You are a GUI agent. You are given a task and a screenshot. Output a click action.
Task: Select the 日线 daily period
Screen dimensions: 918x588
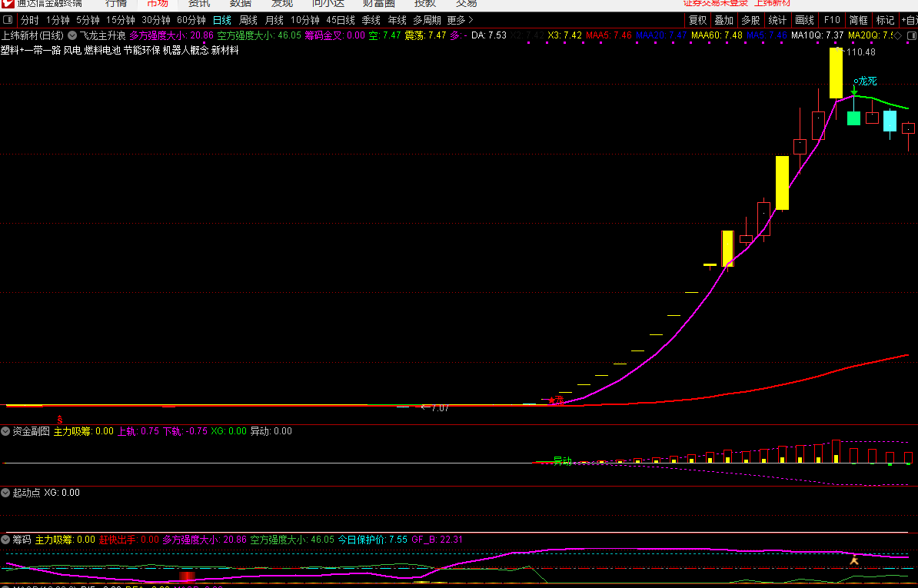point(222,21)
